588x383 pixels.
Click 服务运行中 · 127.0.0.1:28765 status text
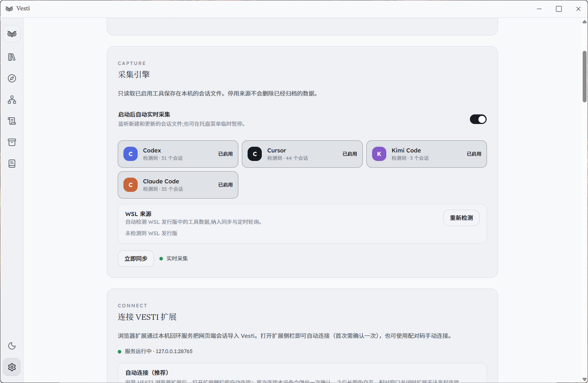[x=159, y=351]
